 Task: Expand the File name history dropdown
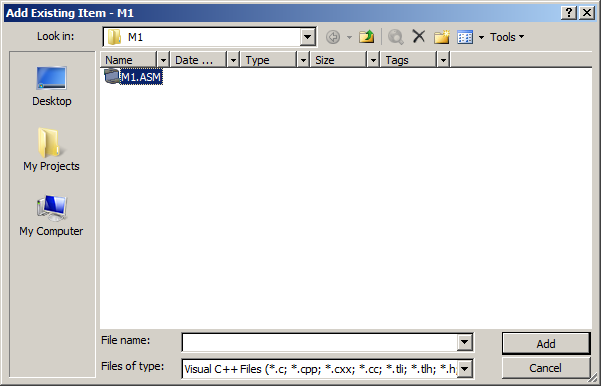465,342
